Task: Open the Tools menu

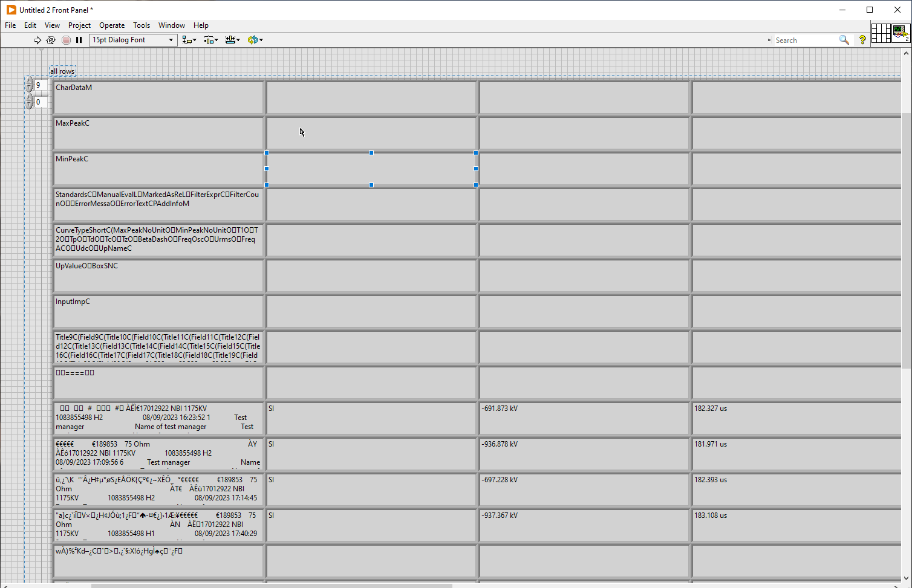Action: (142, 25)
